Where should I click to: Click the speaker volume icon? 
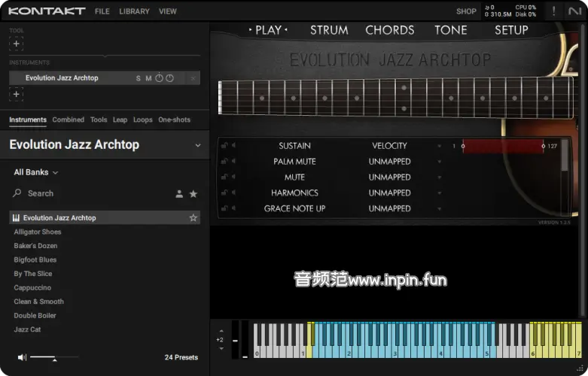point(22,357)
